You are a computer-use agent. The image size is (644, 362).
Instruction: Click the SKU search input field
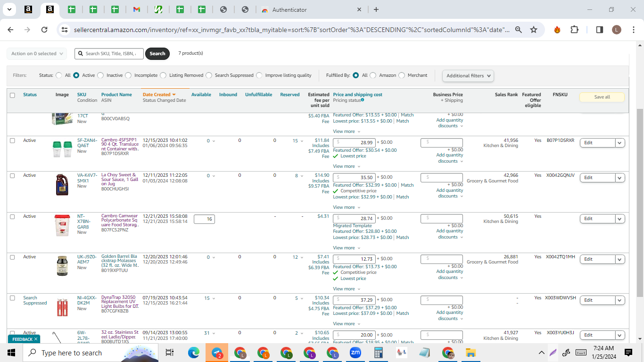pos(109,54)
